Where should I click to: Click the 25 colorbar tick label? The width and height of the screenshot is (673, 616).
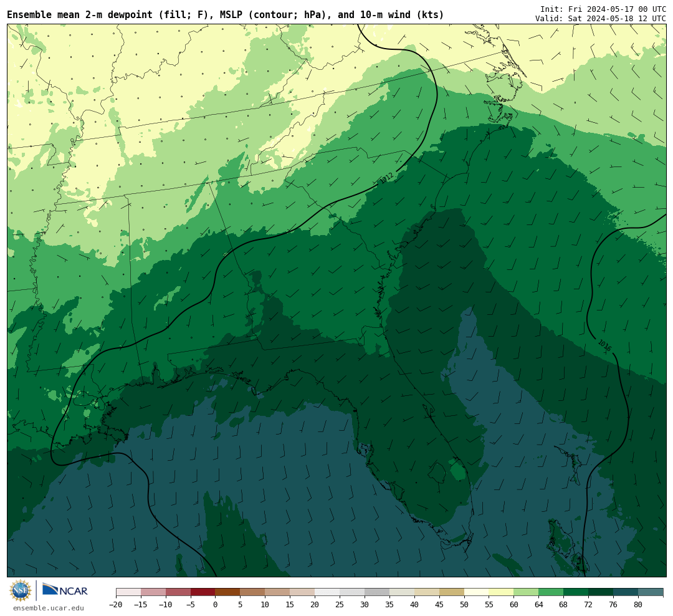pyautogui.click(x=340, y=604)
